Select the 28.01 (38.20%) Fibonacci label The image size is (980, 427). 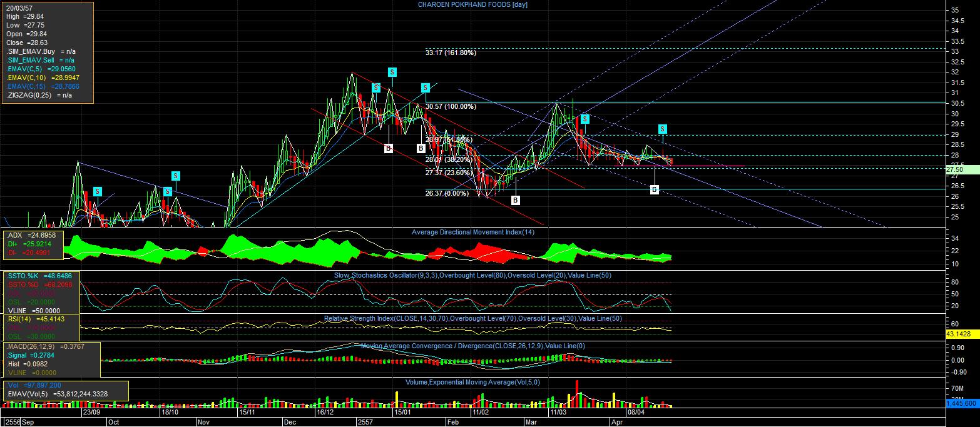click(449, 159)
